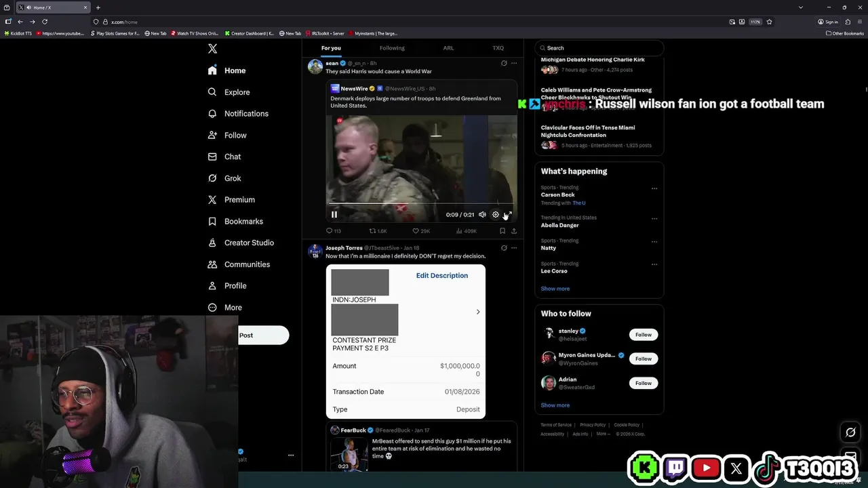Switch to the TXQ tab

(498, 48)
